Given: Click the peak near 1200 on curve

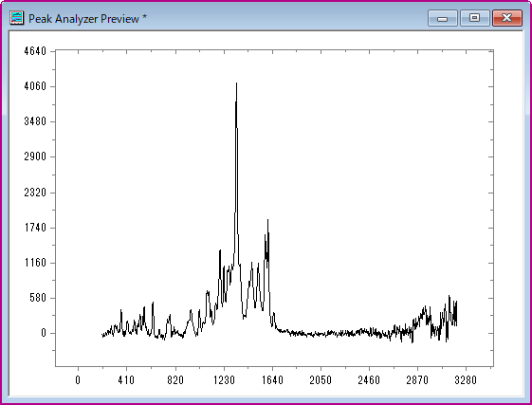Looking at the screenshot, I should 220,250.
